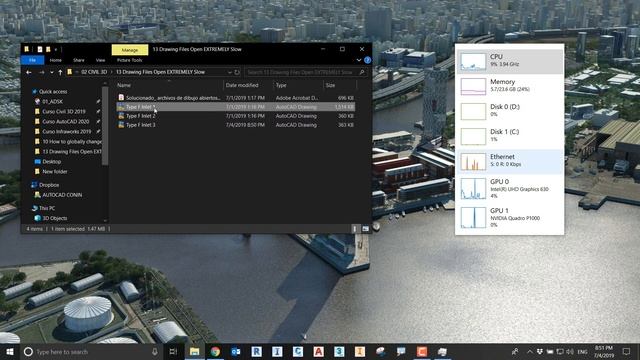Open the Home ribbon tab
The width and height of the screenshot is (640, 360).
[56, 60]
